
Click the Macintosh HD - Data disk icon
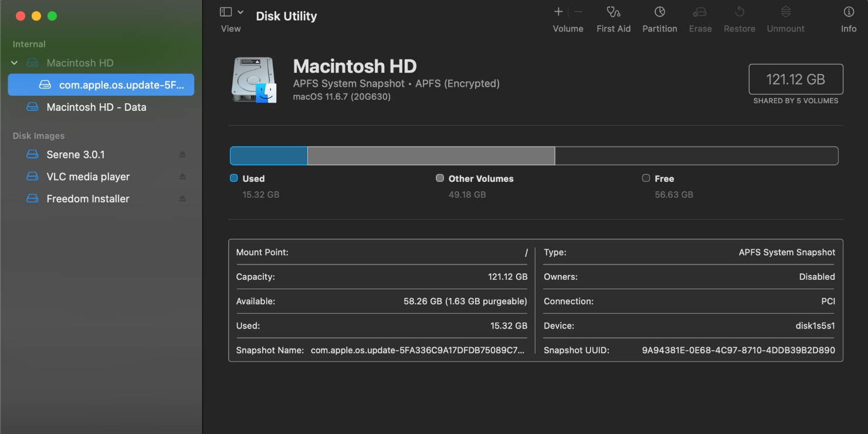point(32,107)
